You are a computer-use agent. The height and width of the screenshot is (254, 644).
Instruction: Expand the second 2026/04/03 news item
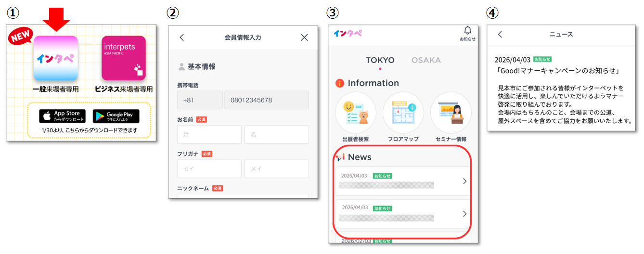pyautogui.click(x=402, y=214)
